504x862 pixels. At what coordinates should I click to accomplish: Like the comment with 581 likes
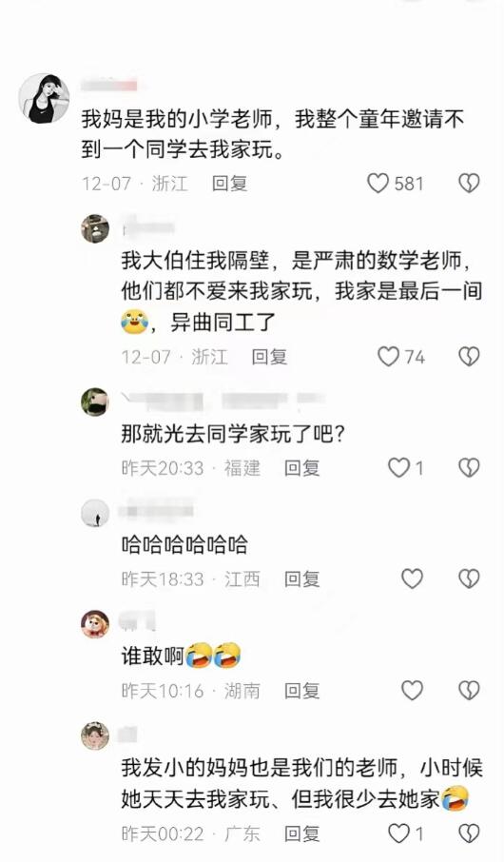[378, 183]
